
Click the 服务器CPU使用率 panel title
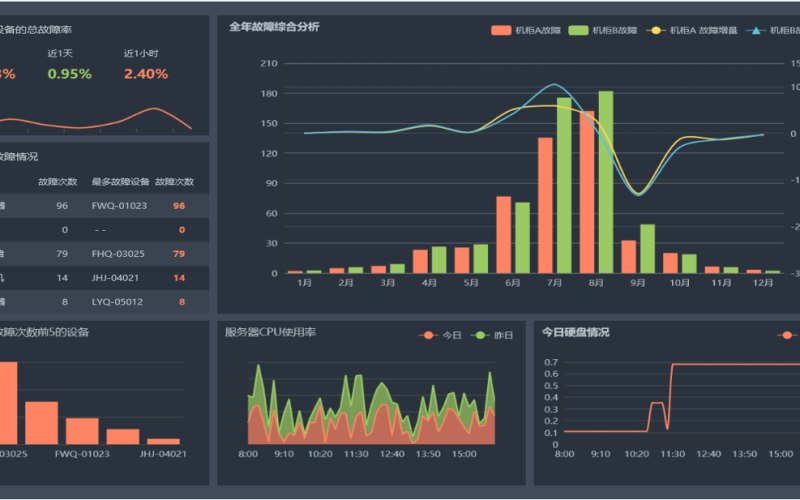pos(270,332)
